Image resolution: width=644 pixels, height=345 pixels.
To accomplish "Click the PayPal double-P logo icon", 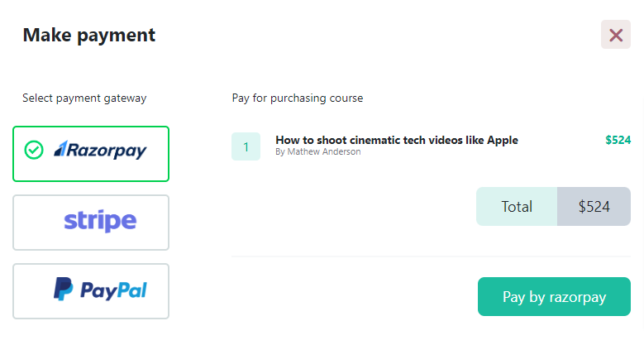I will (x=64, y=290).
